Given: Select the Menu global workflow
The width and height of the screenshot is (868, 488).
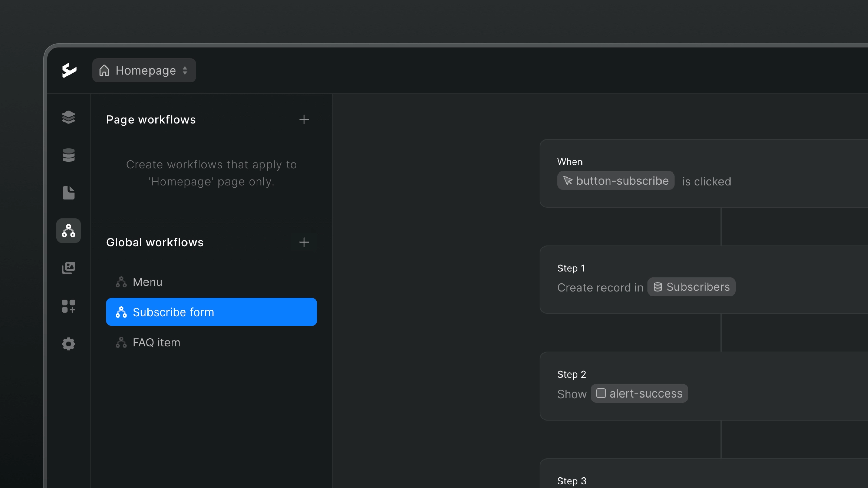Looking at the screenshot, I should click(147, 282).
